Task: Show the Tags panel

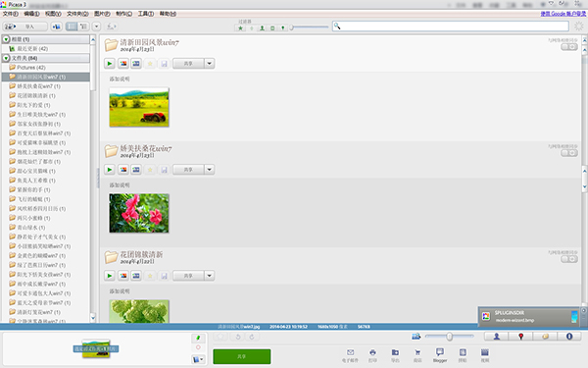Action: click(x=545, y=337)
